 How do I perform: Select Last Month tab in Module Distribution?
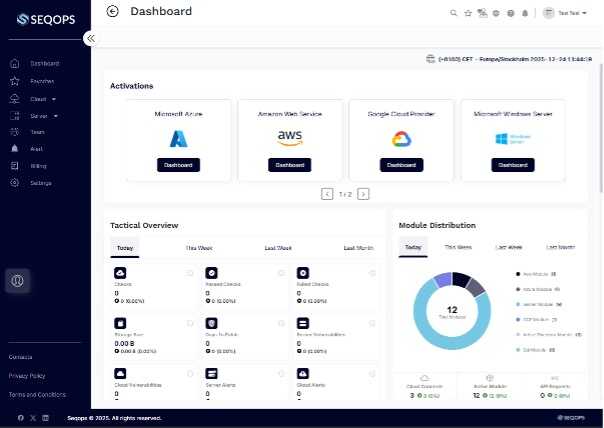click(560, 247)
